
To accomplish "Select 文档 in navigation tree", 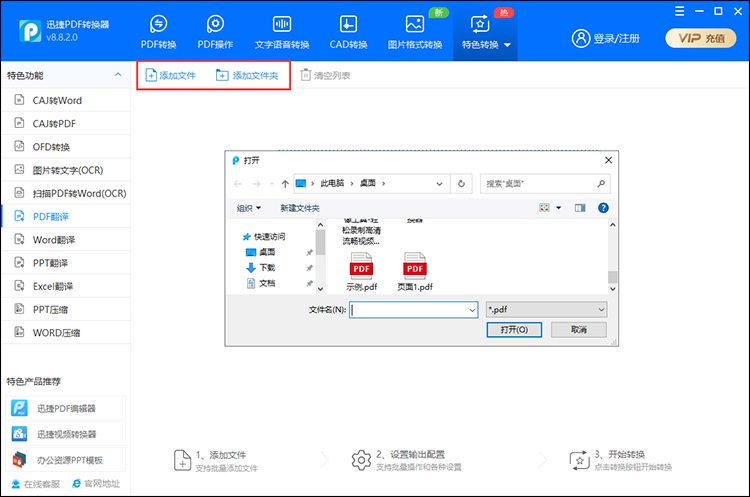I will 261,283.
